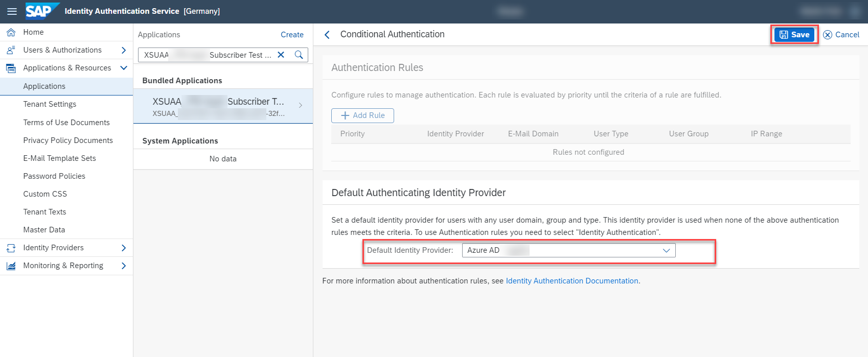Open Terms of Use Documents
Screen dimensions: 868x357
point(66,123)
